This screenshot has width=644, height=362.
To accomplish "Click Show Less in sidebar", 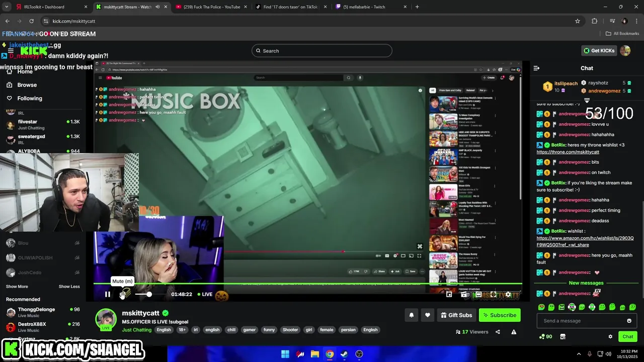I will (x=69, y=287).
